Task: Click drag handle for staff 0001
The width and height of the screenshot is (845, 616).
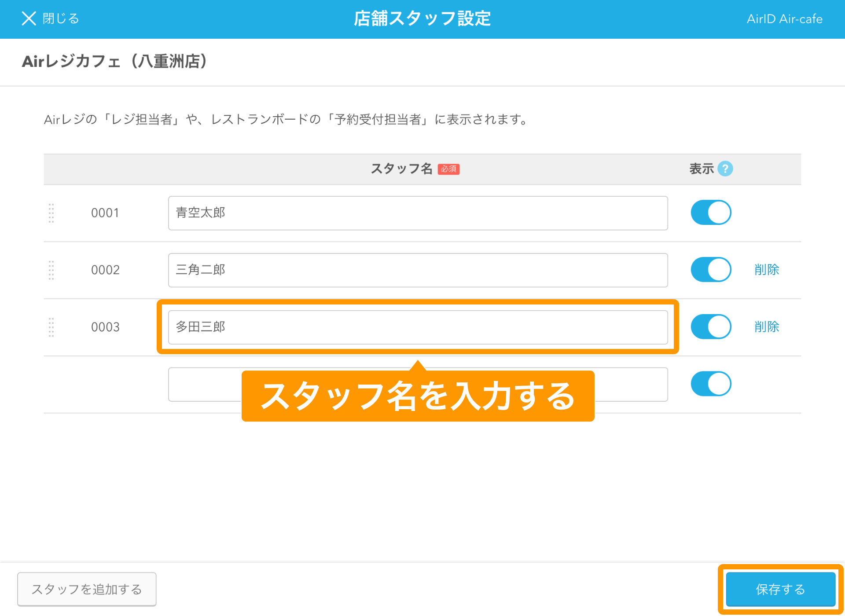Action: tap(51, 213)
